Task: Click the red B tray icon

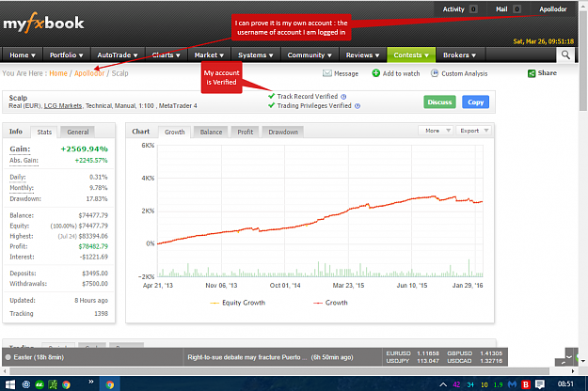Action: (526, 384)
